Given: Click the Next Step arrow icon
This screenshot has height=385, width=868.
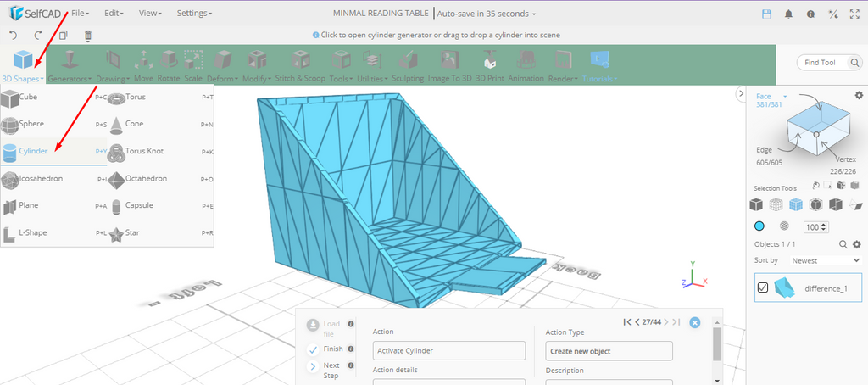Looking at the screenshot, I should (x=313, y=366).
